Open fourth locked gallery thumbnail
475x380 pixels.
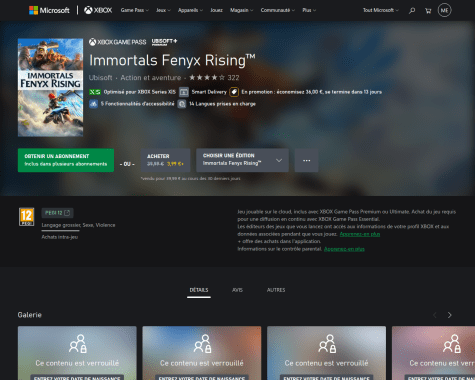coord(433,353)
